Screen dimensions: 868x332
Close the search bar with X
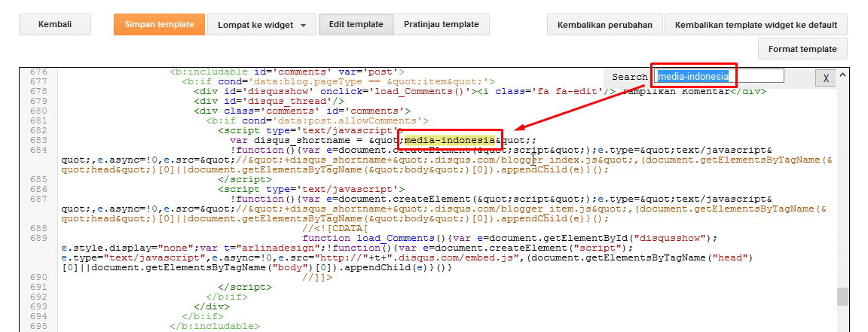point(825,78)
